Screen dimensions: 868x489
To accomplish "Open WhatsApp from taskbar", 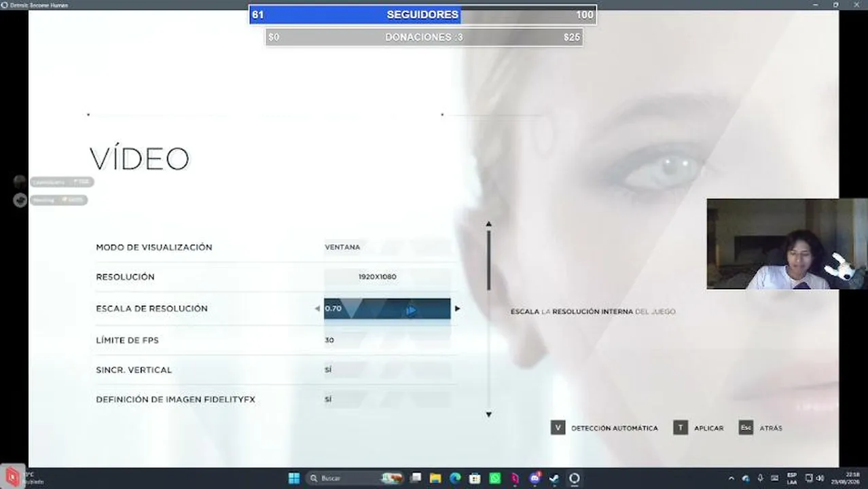I will pyautogui.click(x=495, y=478).
